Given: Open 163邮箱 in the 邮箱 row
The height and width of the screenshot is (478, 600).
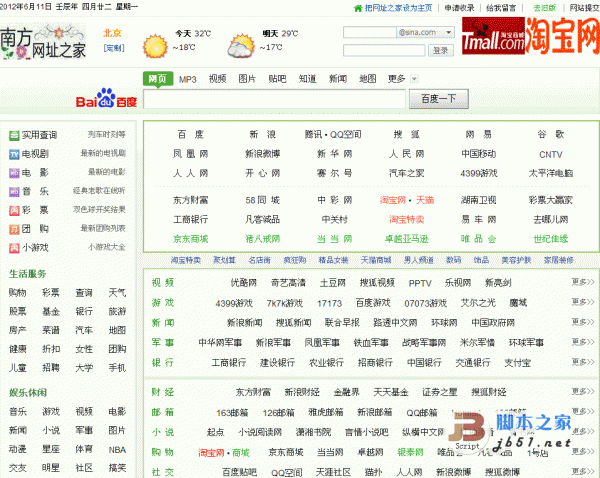Looking at the screenshot, I should [x=232, y=413].
